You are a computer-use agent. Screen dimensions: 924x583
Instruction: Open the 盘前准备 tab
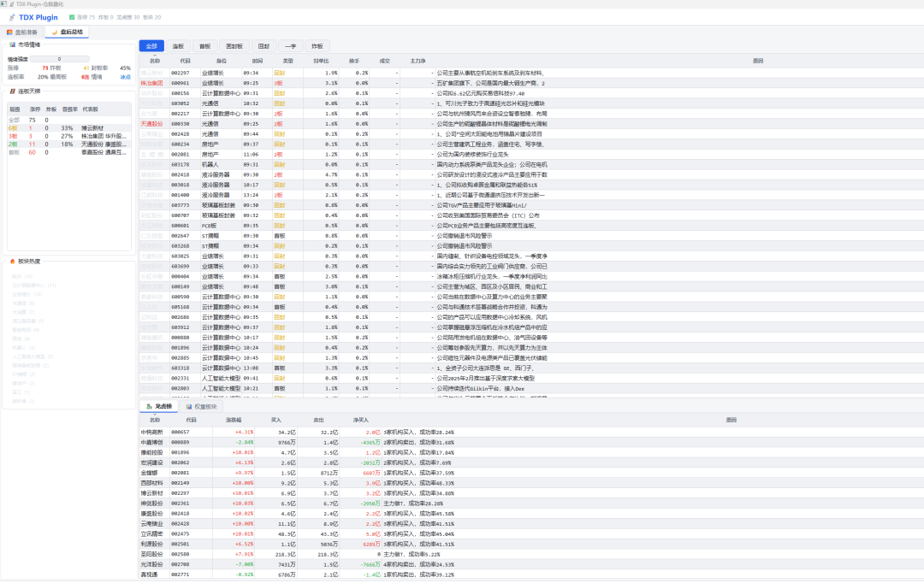point(27,32)
